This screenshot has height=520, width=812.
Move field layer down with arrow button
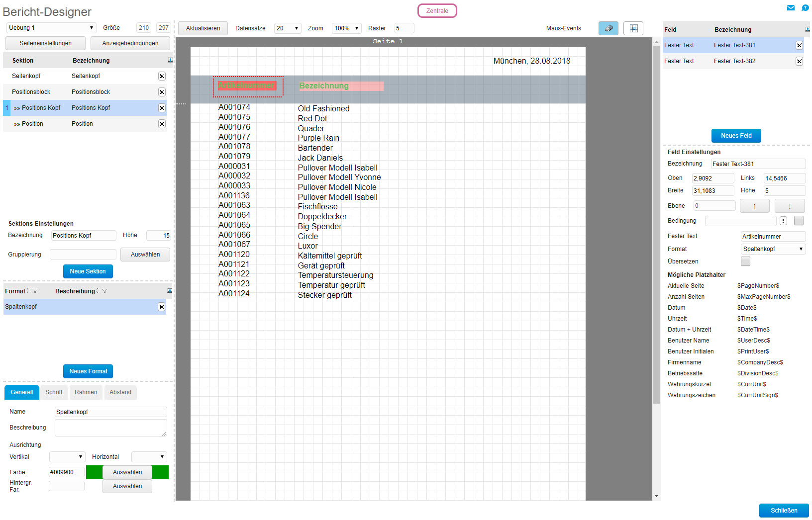(x=790, y=206)
